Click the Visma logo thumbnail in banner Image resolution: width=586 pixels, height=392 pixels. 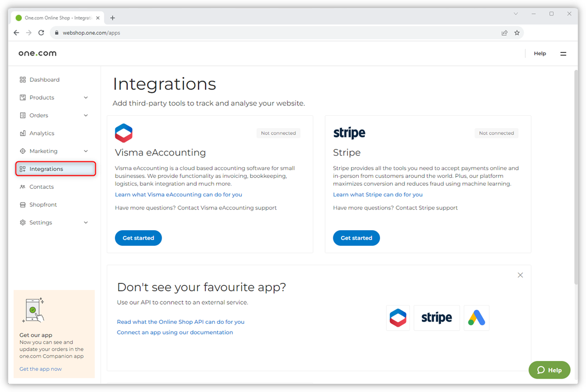pos(398,318)
